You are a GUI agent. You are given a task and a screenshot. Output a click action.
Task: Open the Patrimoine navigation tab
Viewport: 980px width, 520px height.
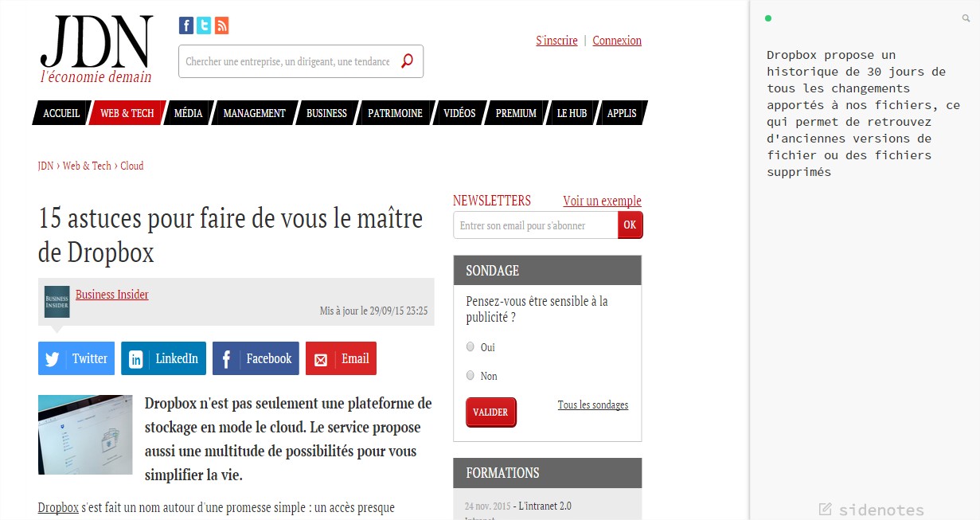tap(395, 113)
